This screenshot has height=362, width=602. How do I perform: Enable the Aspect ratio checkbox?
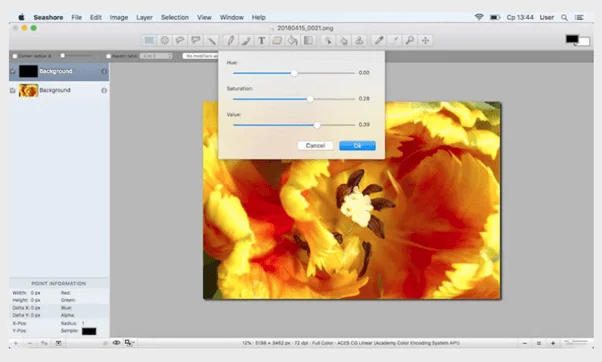[108, 56]
